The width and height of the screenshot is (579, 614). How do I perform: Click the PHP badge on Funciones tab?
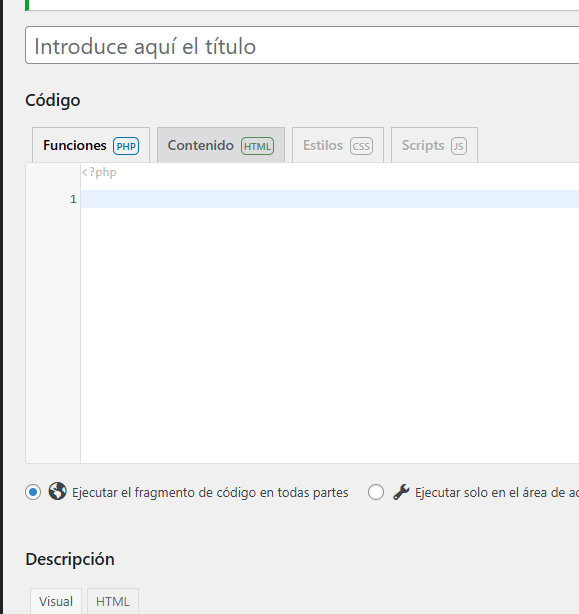pos(126,146)
